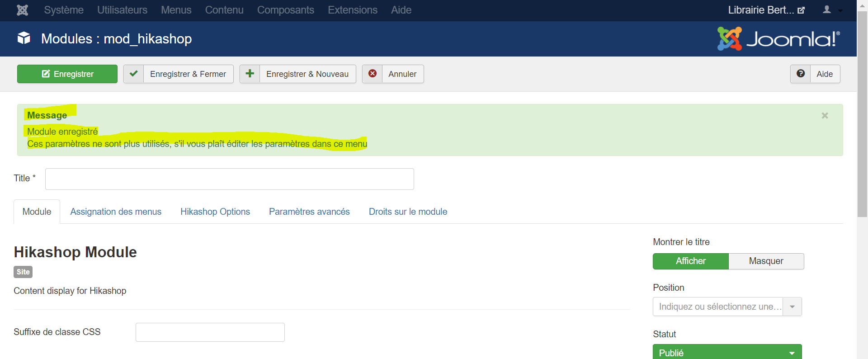Set Montrer le titre to Afficher
Viewport: 868px width, 359px height.
click(x=691, y=261)
